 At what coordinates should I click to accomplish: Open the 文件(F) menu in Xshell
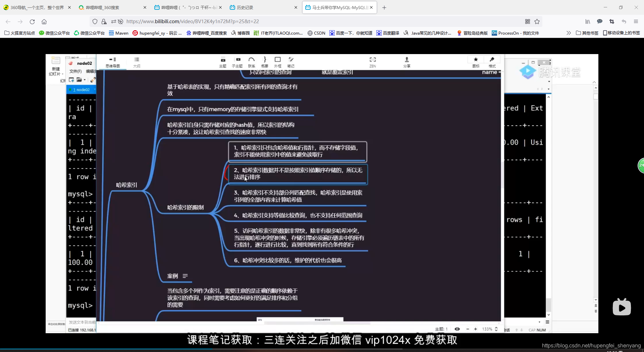(75, 71)
